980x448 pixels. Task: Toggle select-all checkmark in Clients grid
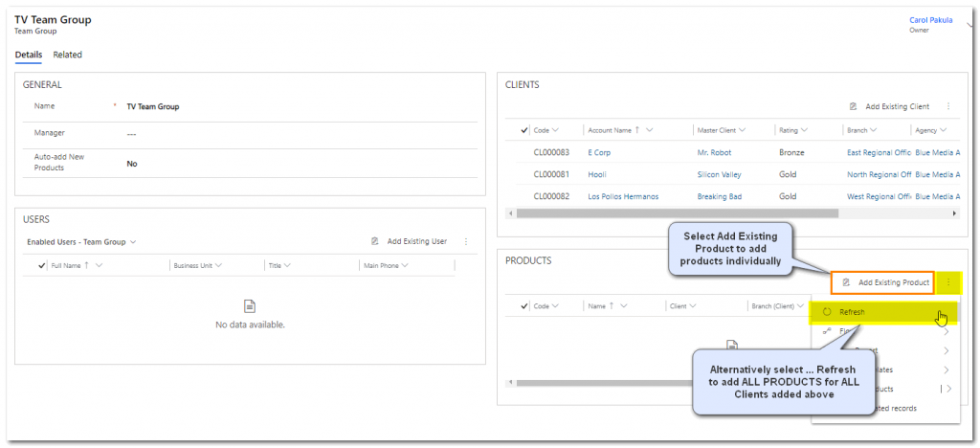click(523, 130)
